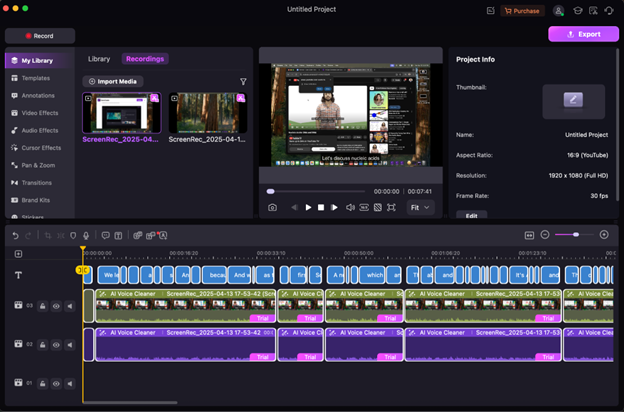Click the redo arrow icon
Screen dimensions: 624x412
(x=28, y=236)
